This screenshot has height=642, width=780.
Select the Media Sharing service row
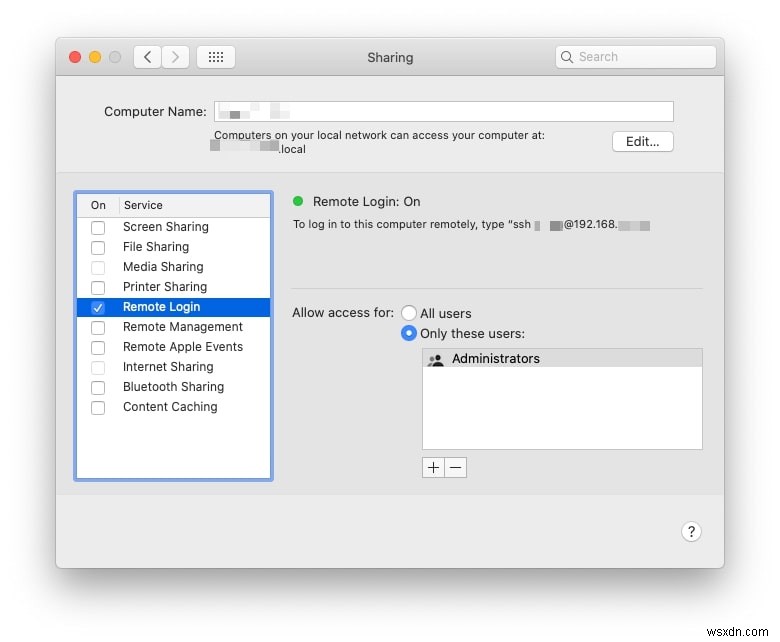174,267
